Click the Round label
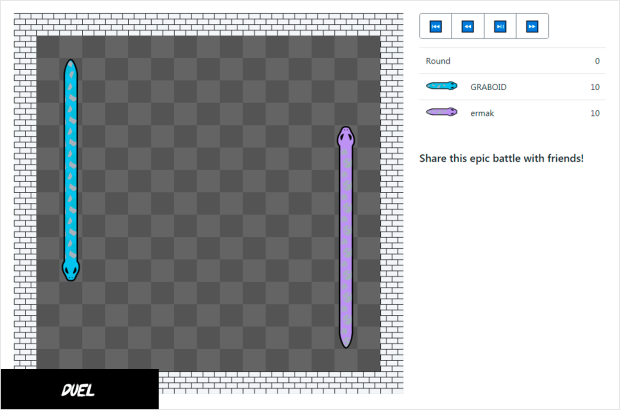The image size is (620, 410). tap(438, 61)
